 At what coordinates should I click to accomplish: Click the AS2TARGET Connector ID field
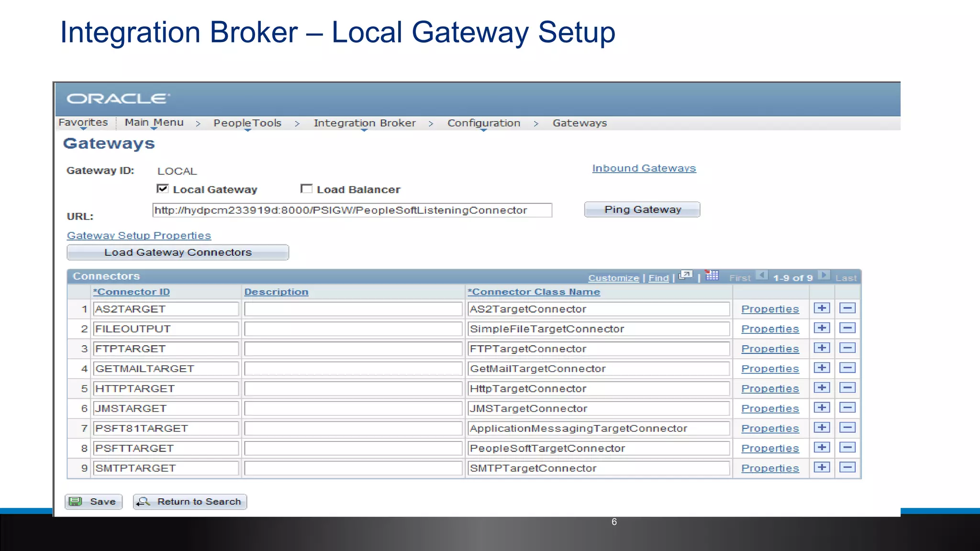click(166, 309)
